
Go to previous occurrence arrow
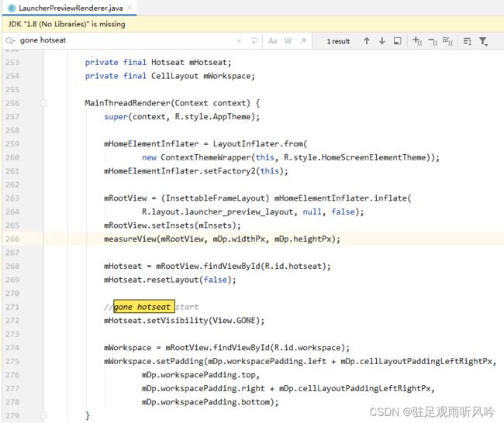[367, 41]
